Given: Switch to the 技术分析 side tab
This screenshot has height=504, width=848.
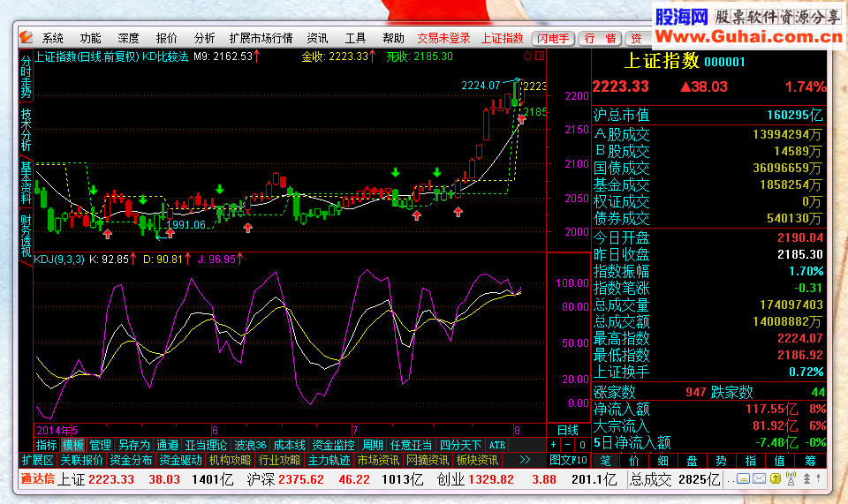Looking at the screenshot, I should pyautogui.click(x=26, y=130).
